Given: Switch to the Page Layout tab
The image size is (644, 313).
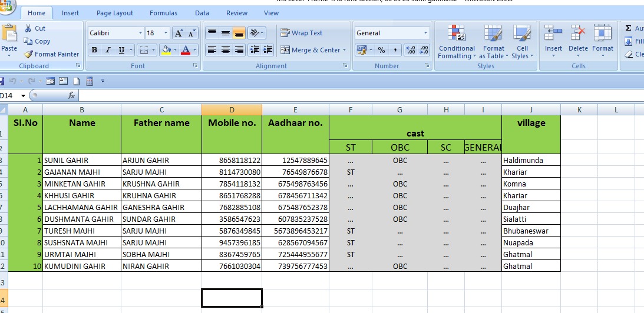Looking at the screenshot, I should coord(115,13).
